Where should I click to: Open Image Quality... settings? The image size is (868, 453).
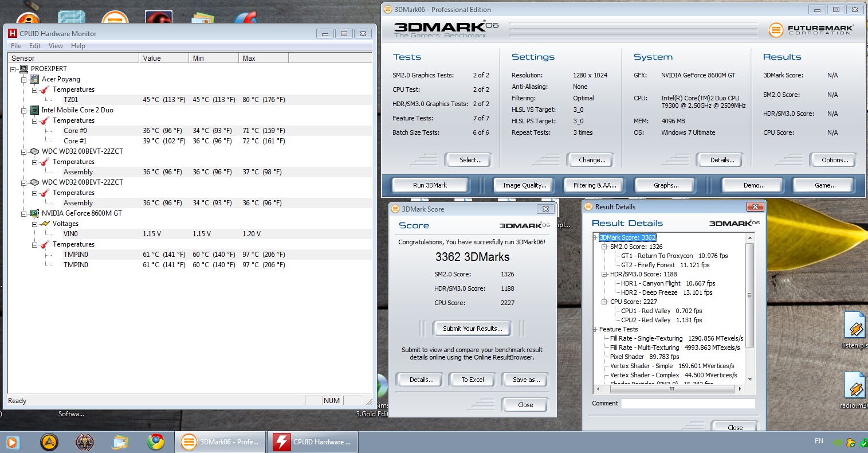pos(524,185)
